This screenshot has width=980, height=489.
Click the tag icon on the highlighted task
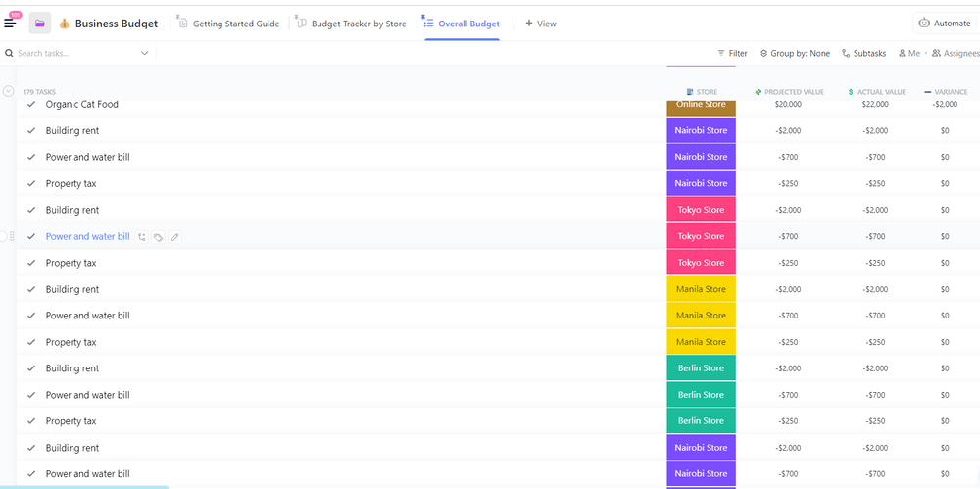(158, 237)
